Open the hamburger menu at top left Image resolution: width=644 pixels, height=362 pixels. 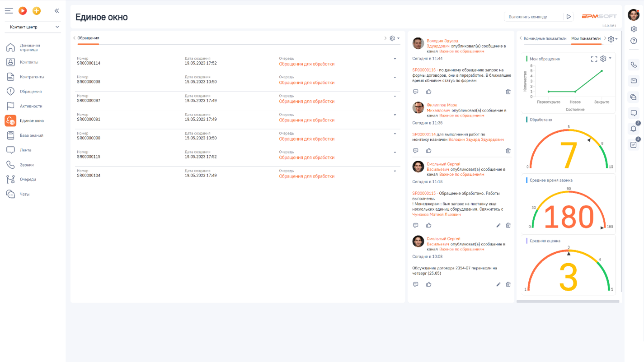pyautogui.click(x=9, y=11)
